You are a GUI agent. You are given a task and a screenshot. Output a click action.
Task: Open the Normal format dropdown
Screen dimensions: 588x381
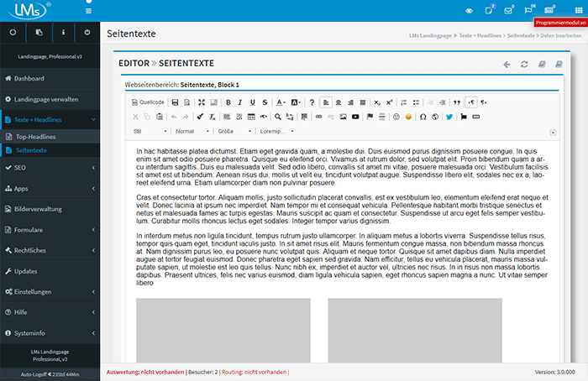click(192, 131)
